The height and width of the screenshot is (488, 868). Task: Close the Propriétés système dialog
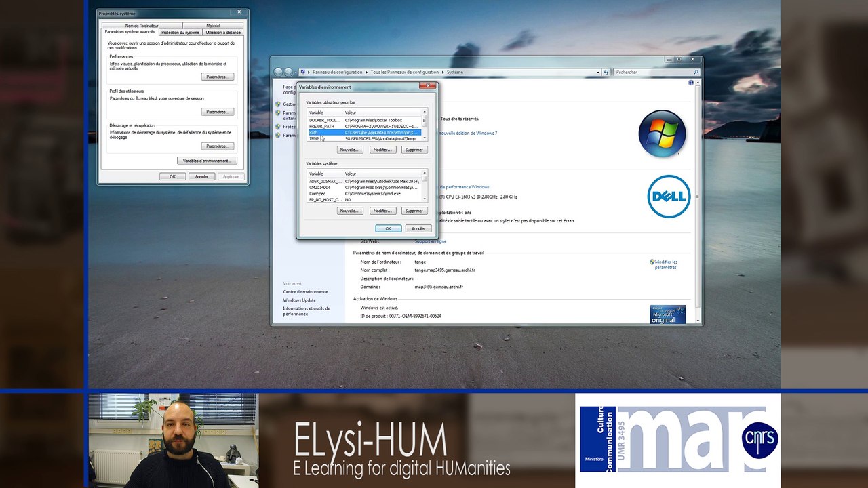point(239,12)
